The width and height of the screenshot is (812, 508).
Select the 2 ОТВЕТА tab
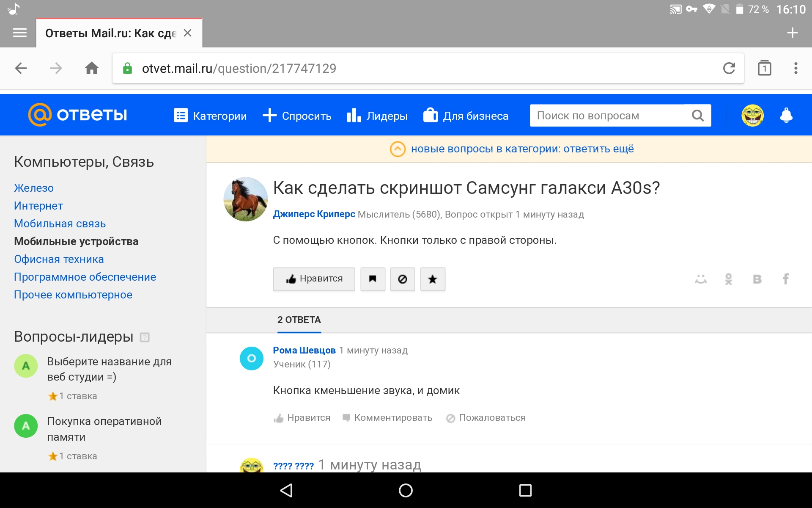pos(299,320)
